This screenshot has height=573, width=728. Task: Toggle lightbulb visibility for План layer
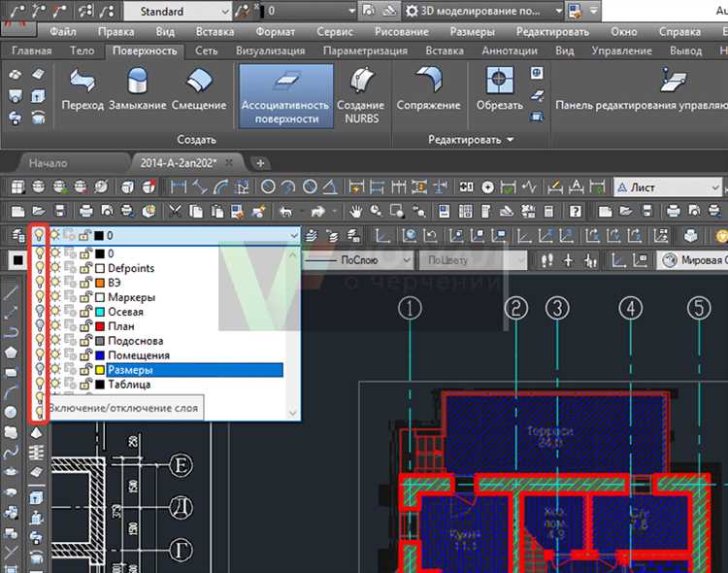[40, 326]
